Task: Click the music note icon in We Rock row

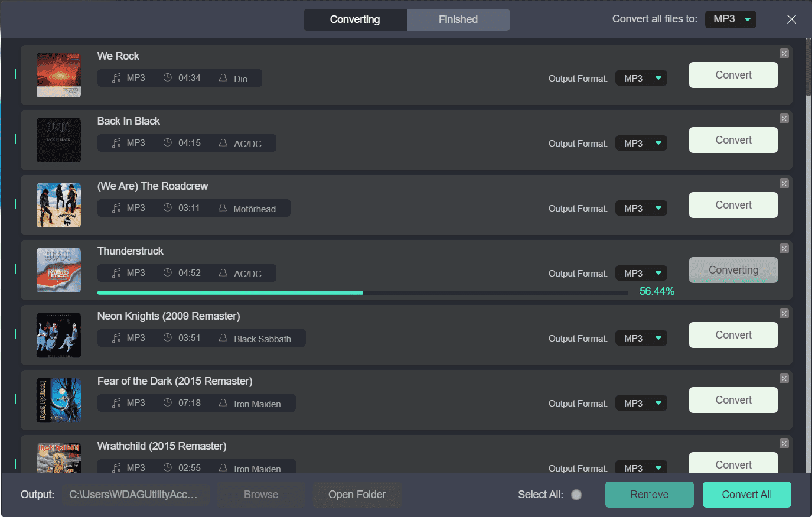Action: [116, 78]
